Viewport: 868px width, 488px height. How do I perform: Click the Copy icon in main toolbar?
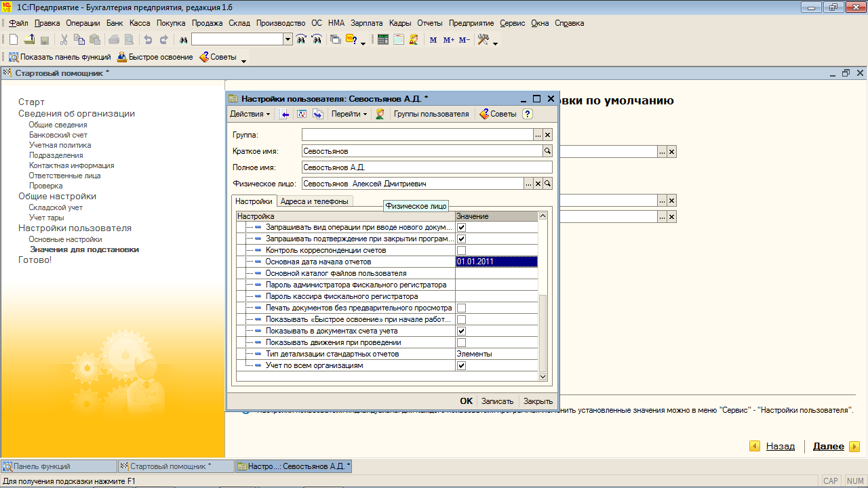pyautogui.click(x=80, y=40)
